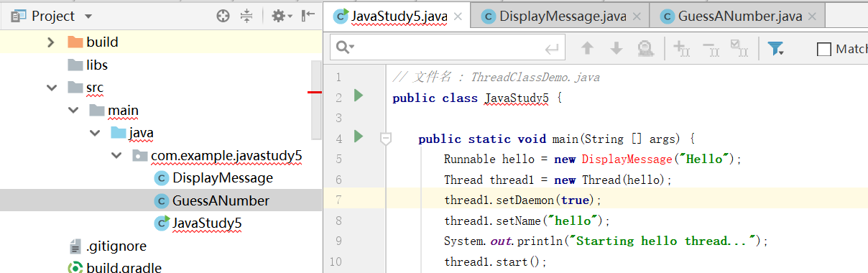This screenshot has height=273, width=868.
Task: Collapse the com.example.javastudy5 package chevron
Action: pyautogui.click(x=117, y=155)
